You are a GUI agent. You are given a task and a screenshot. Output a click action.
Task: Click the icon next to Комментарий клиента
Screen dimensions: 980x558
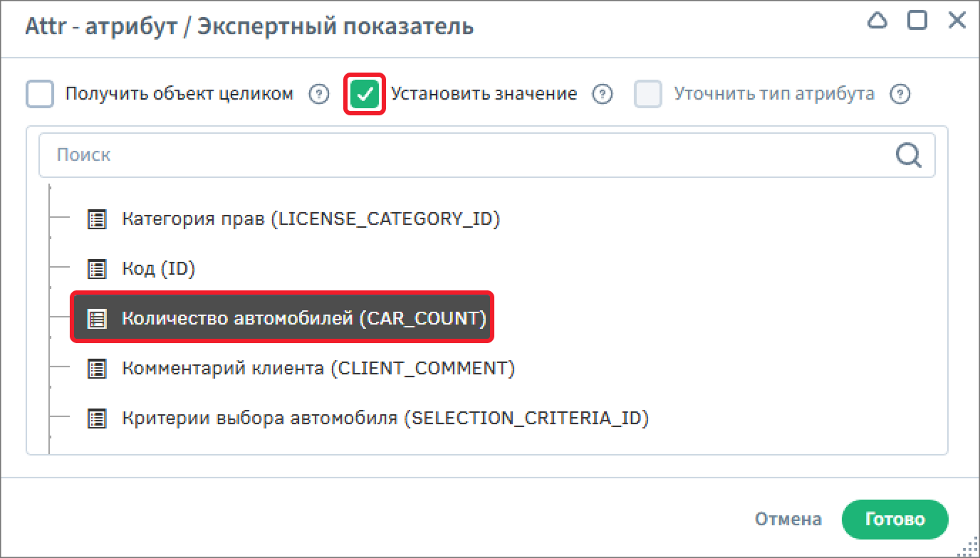tap(96, 369)
